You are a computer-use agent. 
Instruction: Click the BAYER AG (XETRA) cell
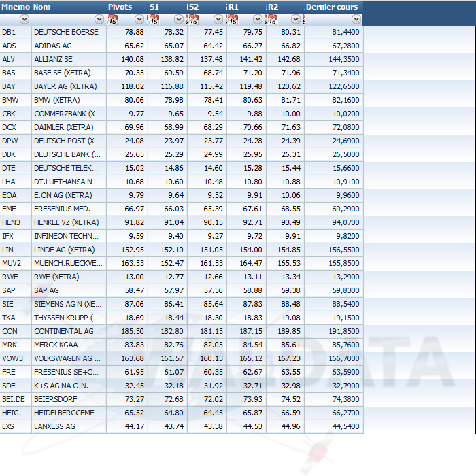click(x=69, y=86)
